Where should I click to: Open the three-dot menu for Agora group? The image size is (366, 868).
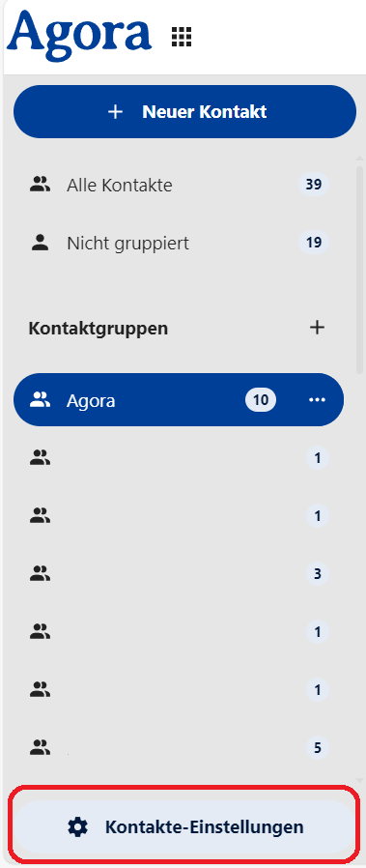click(317, 400)
